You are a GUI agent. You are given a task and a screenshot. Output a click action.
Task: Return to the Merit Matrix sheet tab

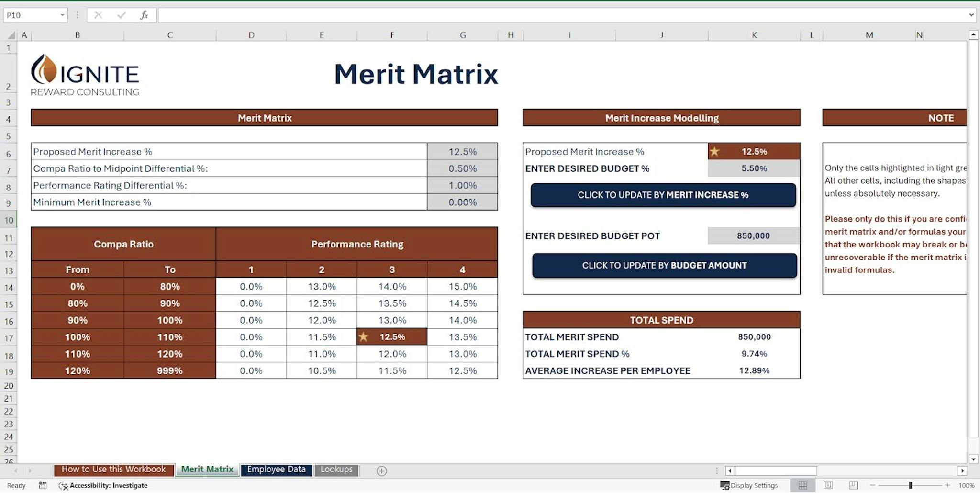(207, 470)
